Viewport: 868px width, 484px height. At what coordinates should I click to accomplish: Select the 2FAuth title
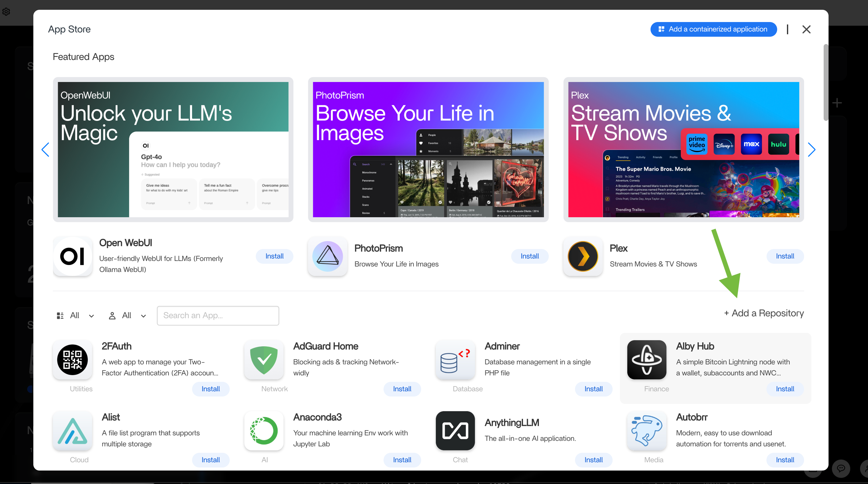(x=116, y=346)
